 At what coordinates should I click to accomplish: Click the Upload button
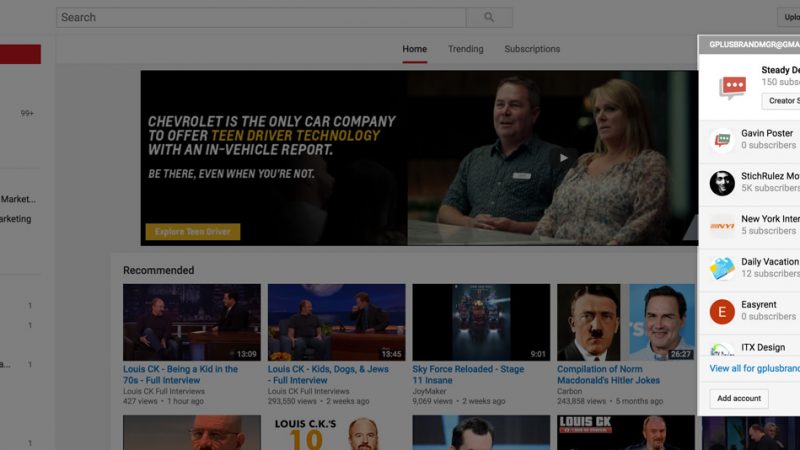(788, 17)
